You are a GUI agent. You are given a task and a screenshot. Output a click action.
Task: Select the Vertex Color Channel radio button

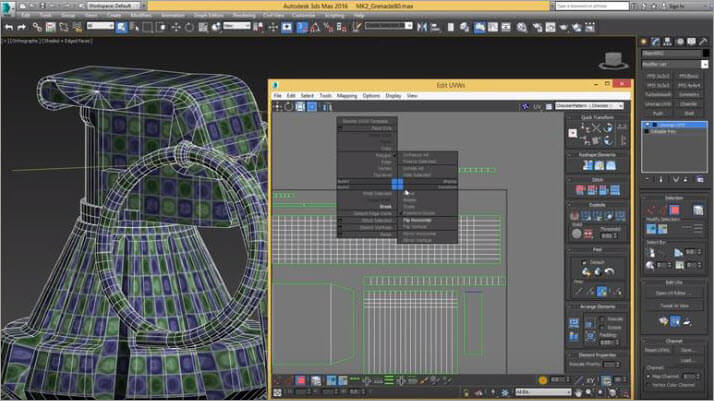point(648,385)
